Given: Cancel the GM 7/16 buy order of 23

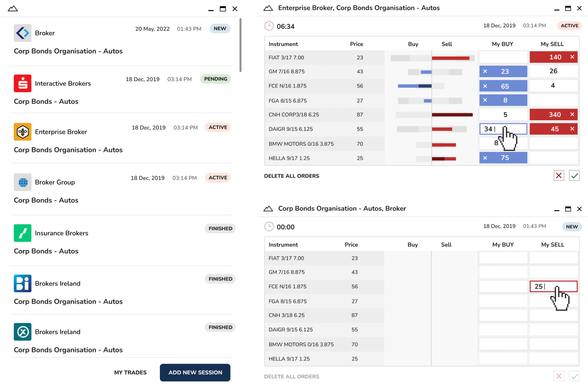Looking at the screenshot, I should coord(485,71).
